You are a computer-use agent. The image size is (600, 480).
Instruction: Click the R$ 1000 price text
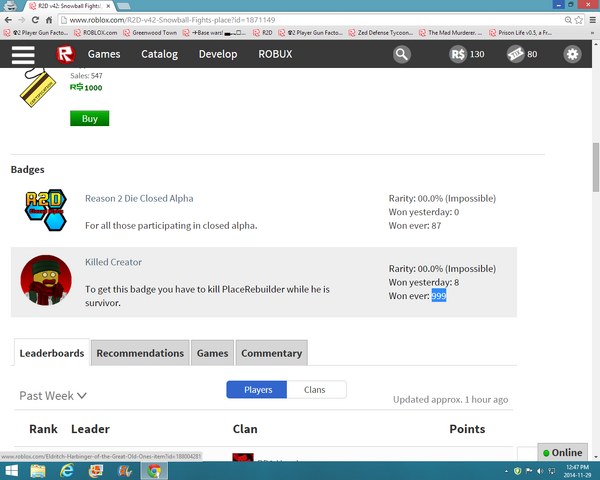(x=86, y=88)
